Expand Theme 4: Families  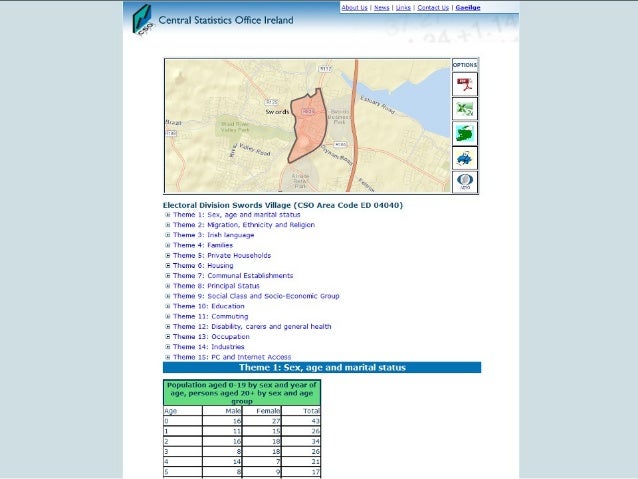pos(168,245)
